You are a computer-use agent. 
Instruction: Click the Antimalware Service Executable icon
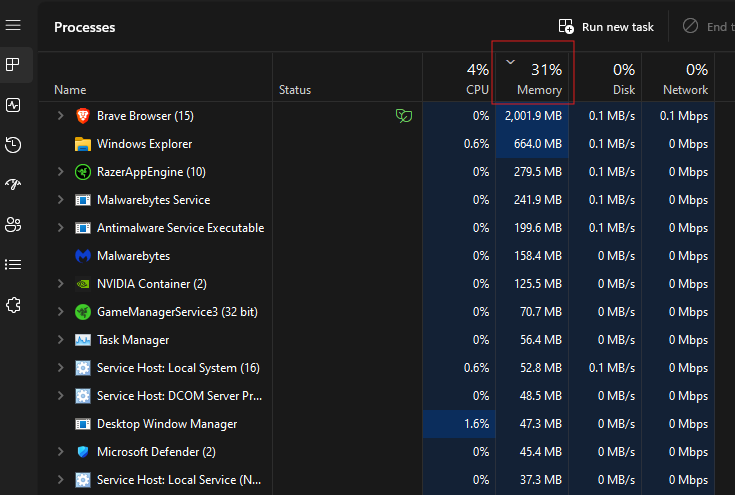pyautogui.click(x=83, y=228)
